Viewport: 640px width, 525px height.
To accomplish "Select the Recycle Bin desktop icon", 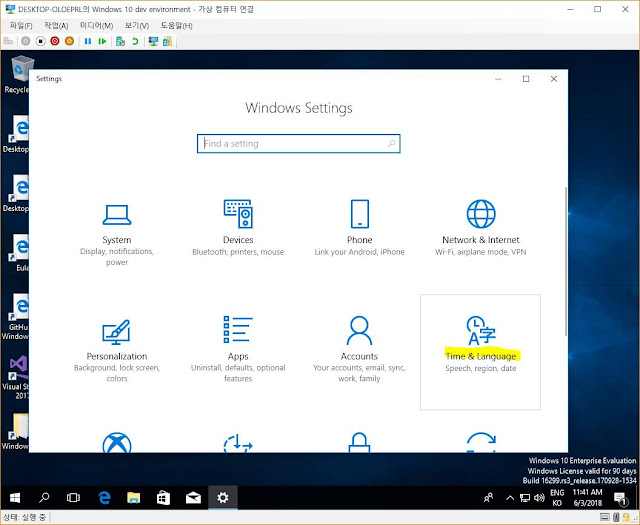I will coord(16,75).
